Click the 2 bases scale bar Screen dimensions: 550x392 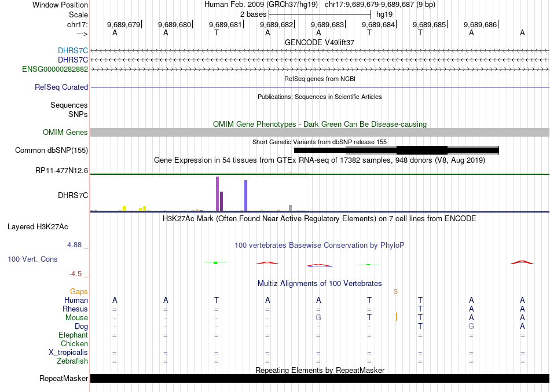coord(320,14)
